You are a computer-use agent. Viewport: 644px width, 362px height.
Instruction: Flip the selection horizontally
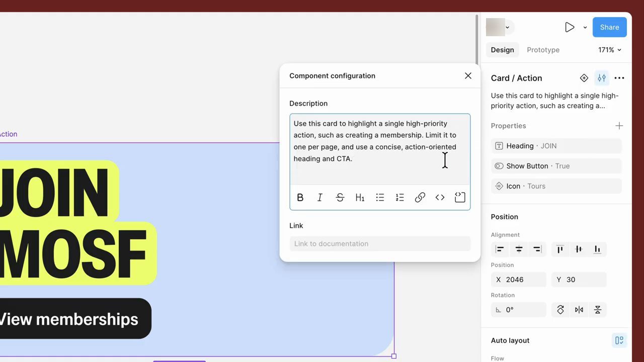click(x=579, y=310)
